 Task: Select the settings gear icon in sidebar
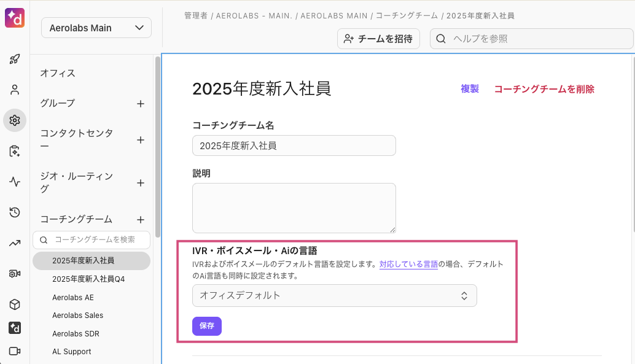point(15,120)
